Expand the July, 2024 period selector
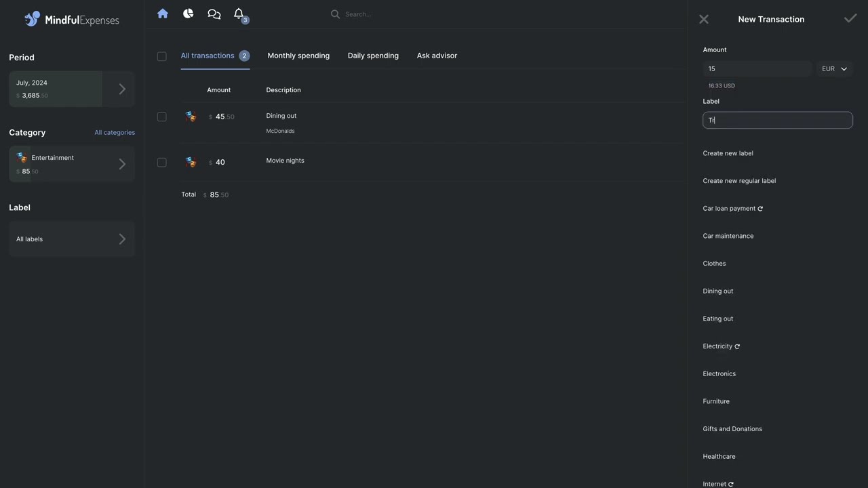Image resolution: width=868 pixels, height=488 pixels. [72, 89]
